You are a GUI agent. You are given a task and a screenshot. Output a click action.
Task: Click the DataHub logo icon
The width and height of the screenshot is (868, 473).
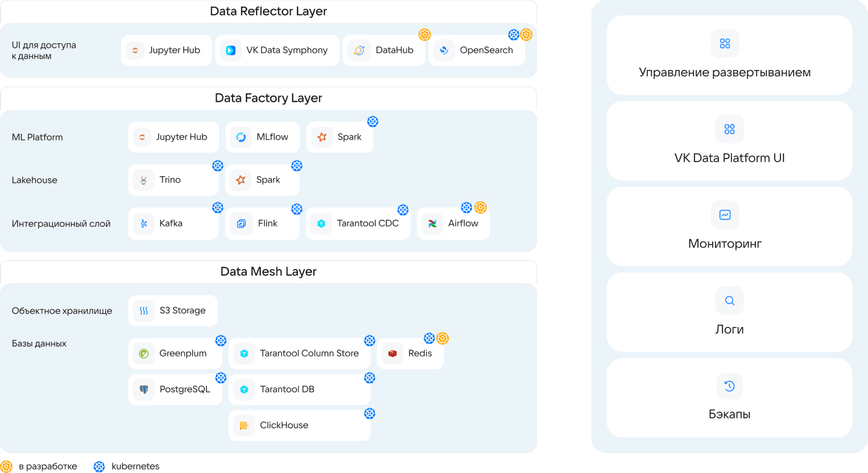pyautogui.click(x=359, y=51)
